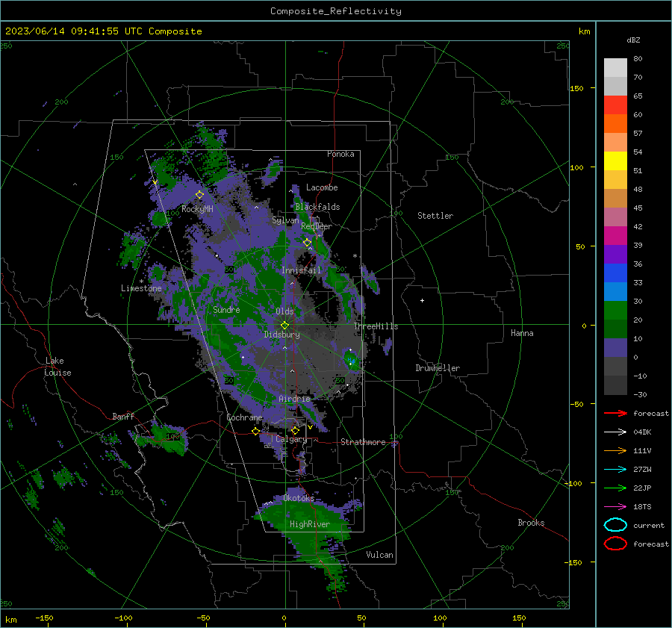Viewport: 672px width, 628px height.
Task: Click the dBZ legend heading
Action: tap(633, 40)
